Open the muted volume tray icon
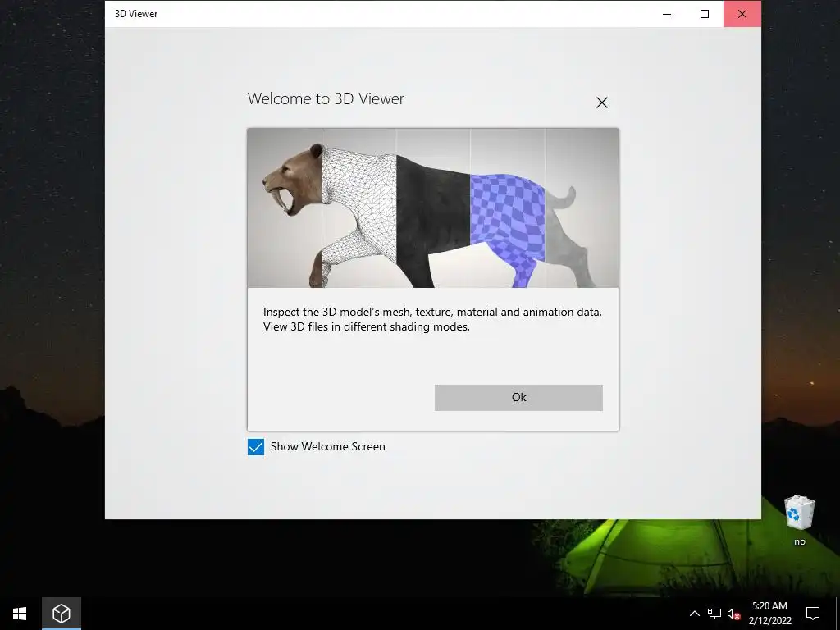The height and width of the screenshot is (630, 840). 733,614
